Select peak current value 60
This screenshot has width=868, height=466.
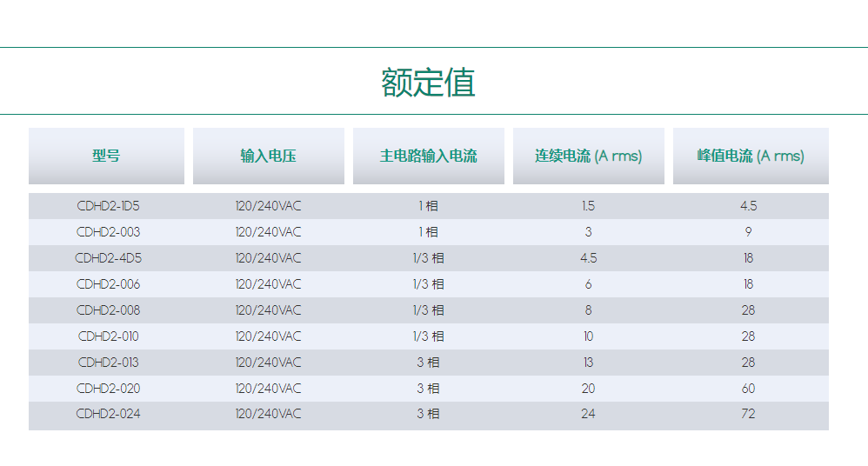[x=748, y=389]
